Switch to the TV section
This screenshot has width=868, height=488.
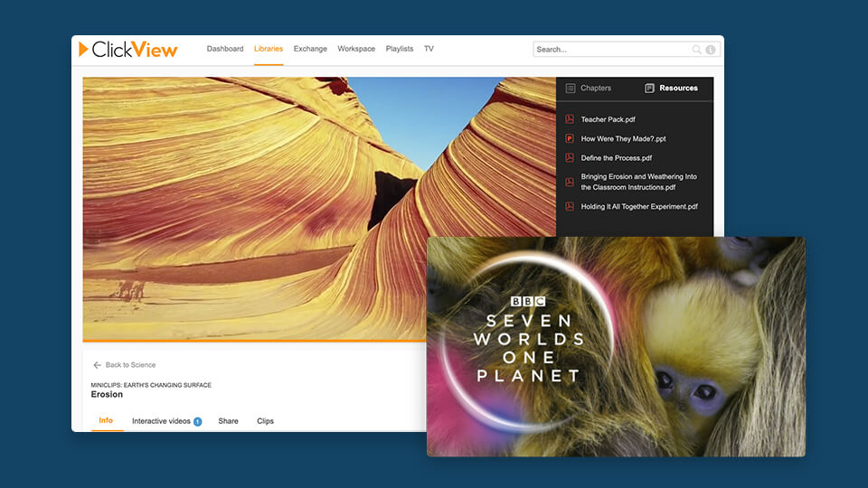pyautogui.click(x=429, y=49)
